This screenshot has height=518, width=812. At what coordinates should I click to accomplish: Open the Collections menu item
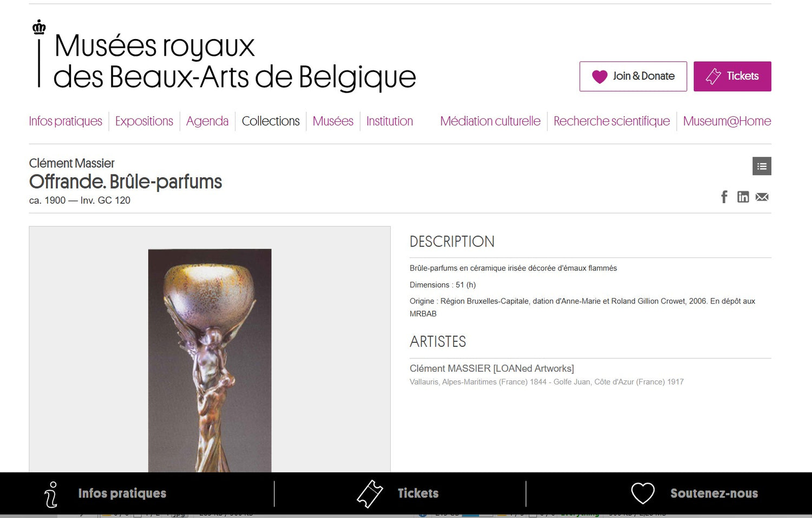[271, 121]
